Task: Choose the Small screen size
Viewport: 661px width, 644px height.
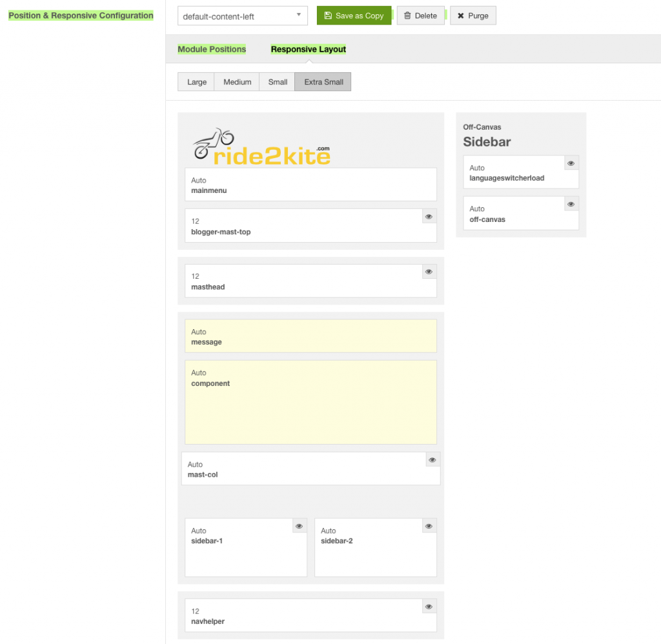Action: (x=278, y=82)
